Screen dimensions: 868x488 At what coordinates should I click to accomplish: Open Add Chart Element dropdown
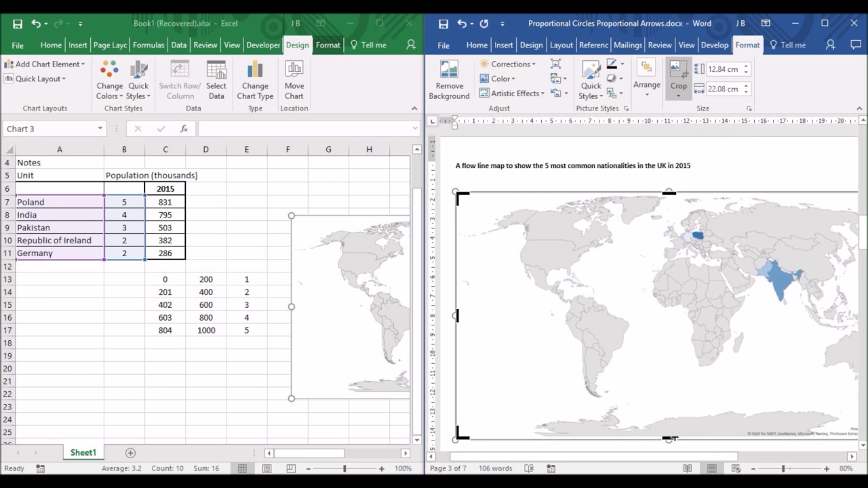pos(45,64)
